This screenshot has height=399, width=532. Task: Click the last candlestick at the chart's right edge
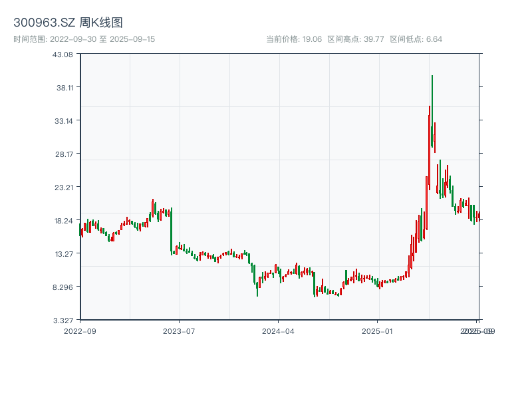click(479, 216)
